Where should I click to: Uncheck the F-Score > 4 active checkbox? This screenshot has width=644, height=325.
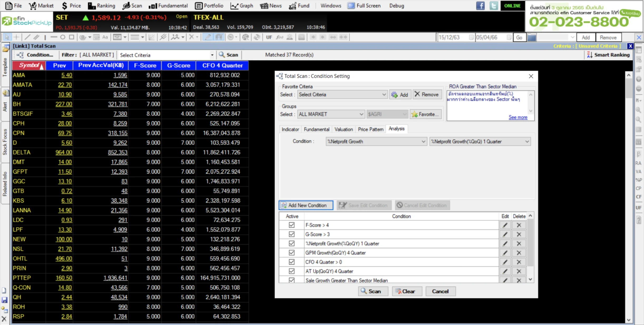coord(291,225)
